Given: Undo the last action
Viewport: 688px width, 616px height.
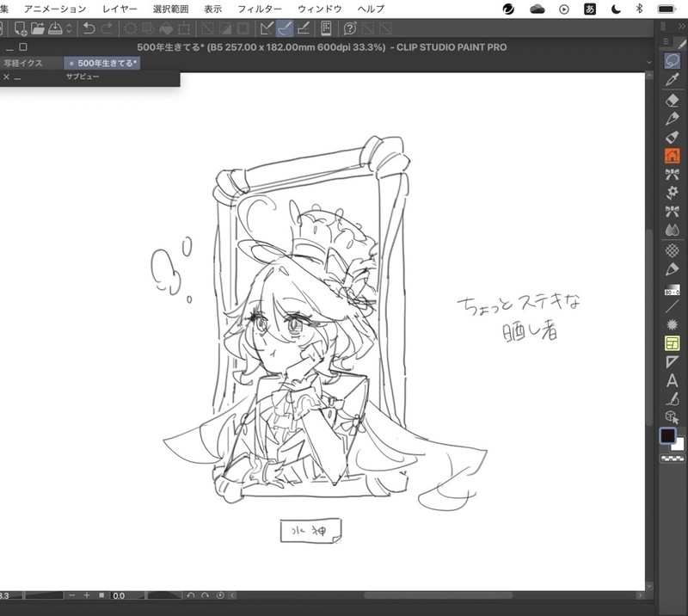Looking at the screenshot, I should (89, 28).
